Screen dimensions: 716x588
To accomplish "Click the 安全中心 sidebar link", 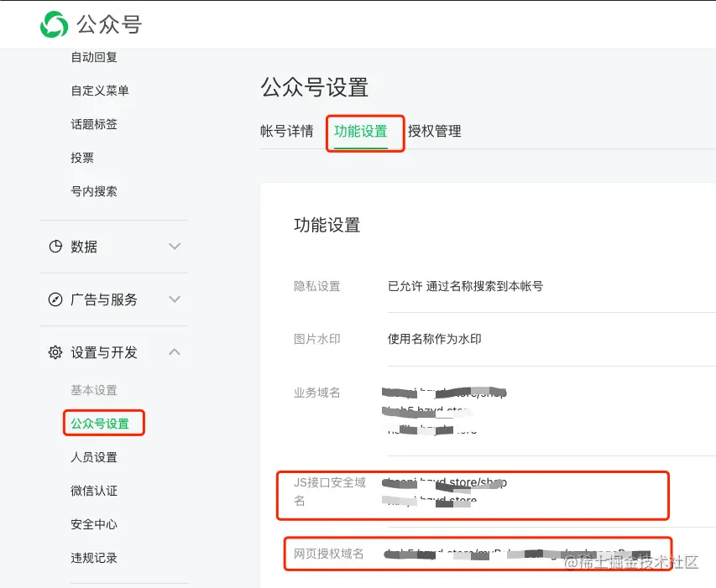I will (x=94, y=524).
